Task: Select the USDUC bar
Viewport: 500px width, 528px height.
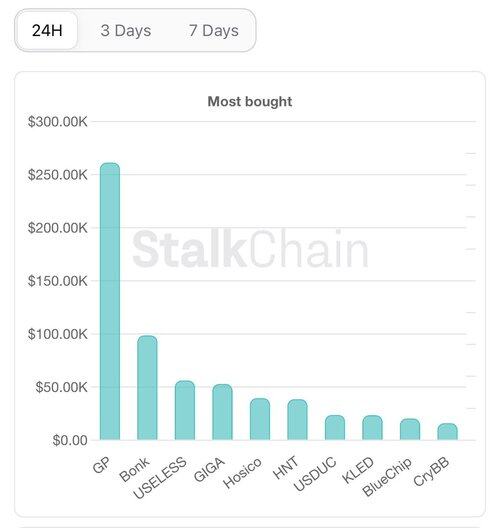Action: [335, 427]
